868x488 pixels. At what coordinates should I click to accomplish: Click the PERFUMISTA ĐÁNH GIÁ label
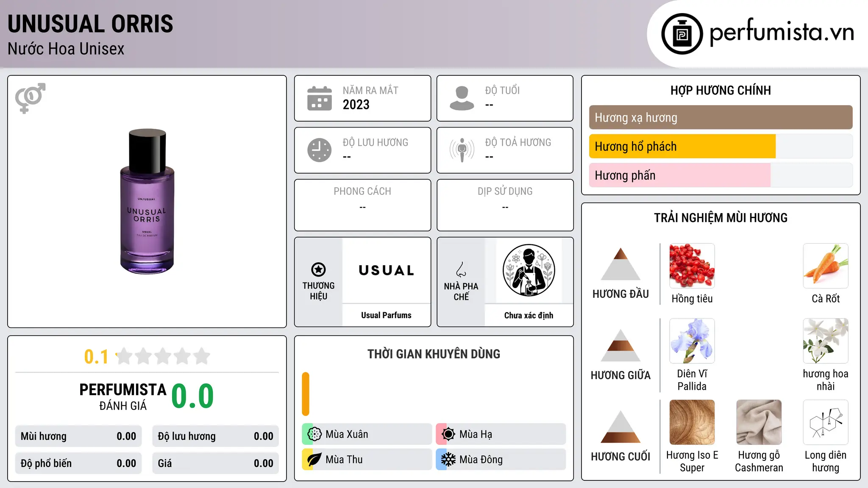(x=123, y=396)
